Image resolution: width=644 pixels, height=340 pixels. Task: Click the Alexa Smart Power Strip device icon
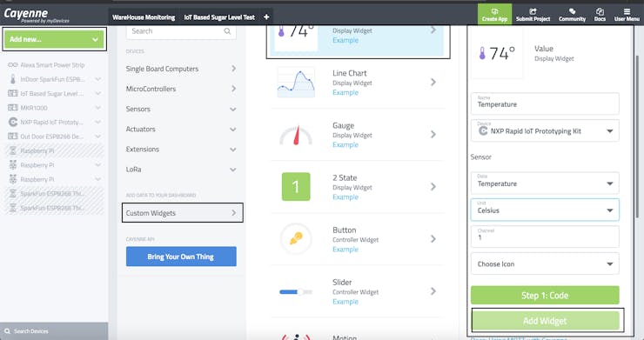13,65
